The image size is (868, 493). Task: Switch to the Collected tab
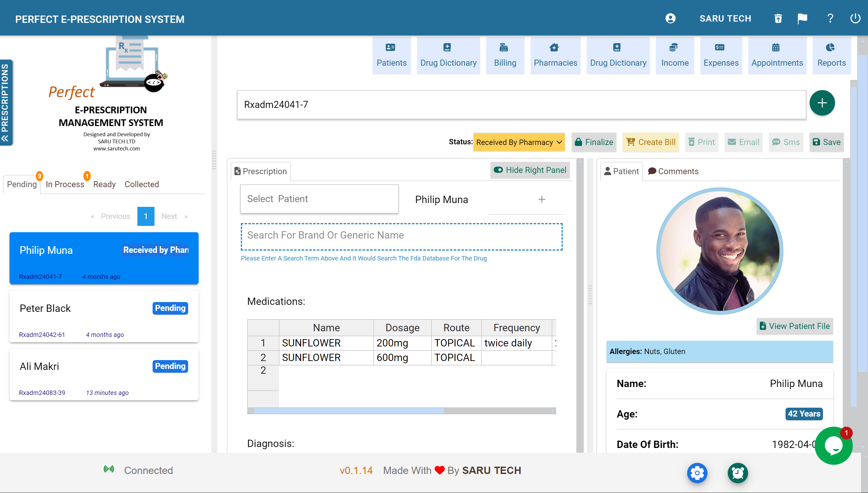click(141, 184)
